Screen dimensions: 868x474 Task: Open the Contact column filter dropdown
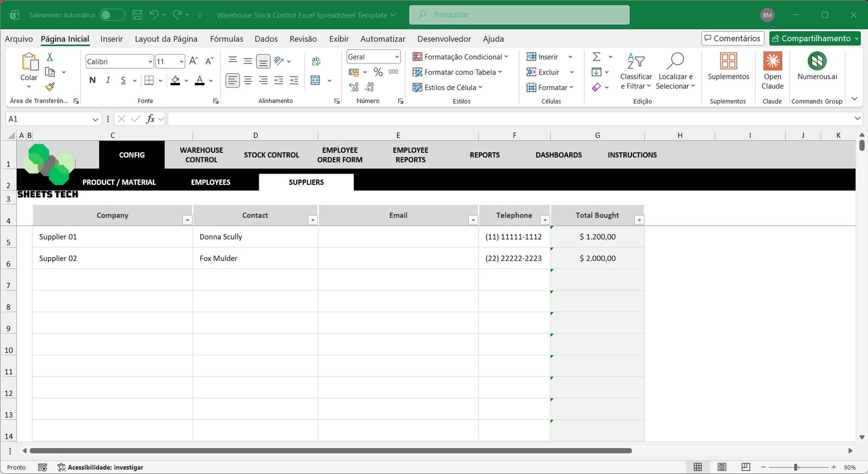pos(312,220)
